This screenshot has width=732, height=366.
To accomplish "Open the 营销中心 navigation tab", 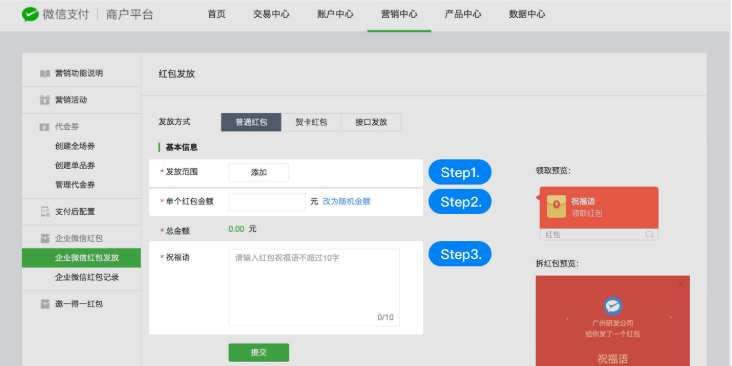I will coord(399,14).
